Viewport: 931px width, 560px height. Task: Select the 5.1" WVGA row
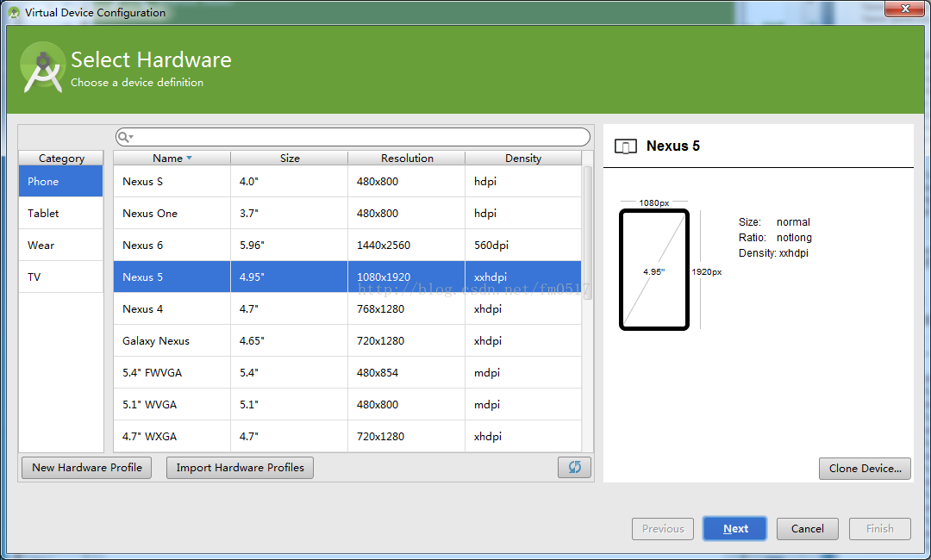point(347,405)
